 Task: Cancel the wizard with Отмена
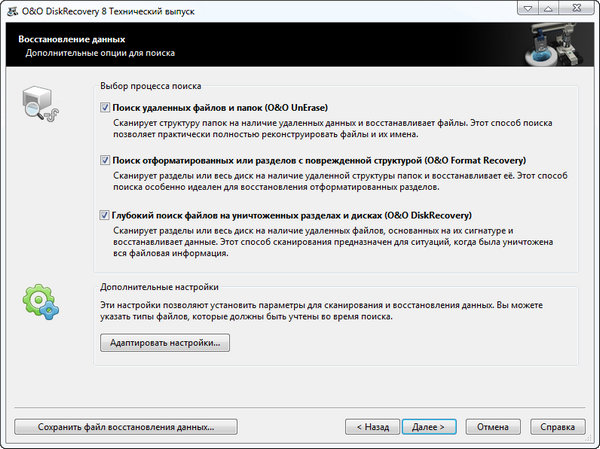click(x=493, y=426)
